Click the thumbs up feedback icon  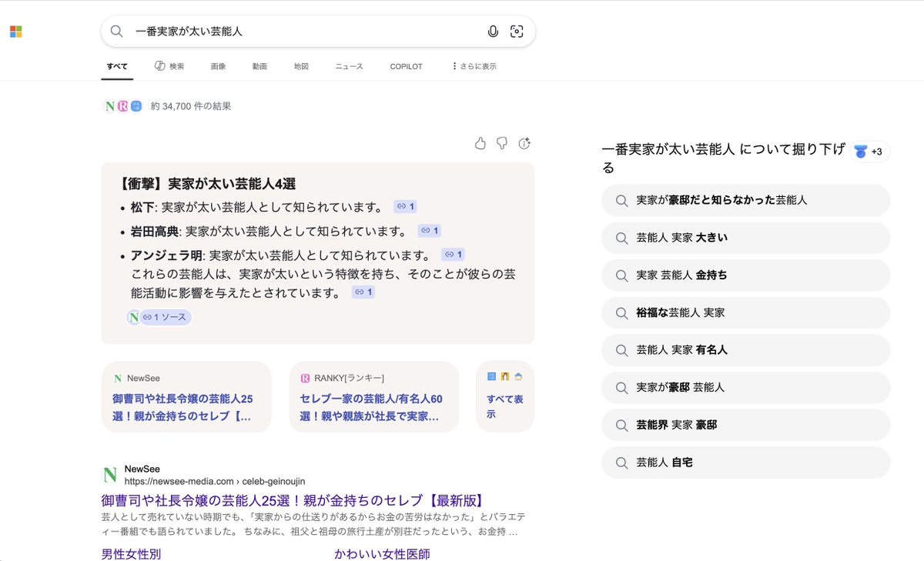[480, 143]
